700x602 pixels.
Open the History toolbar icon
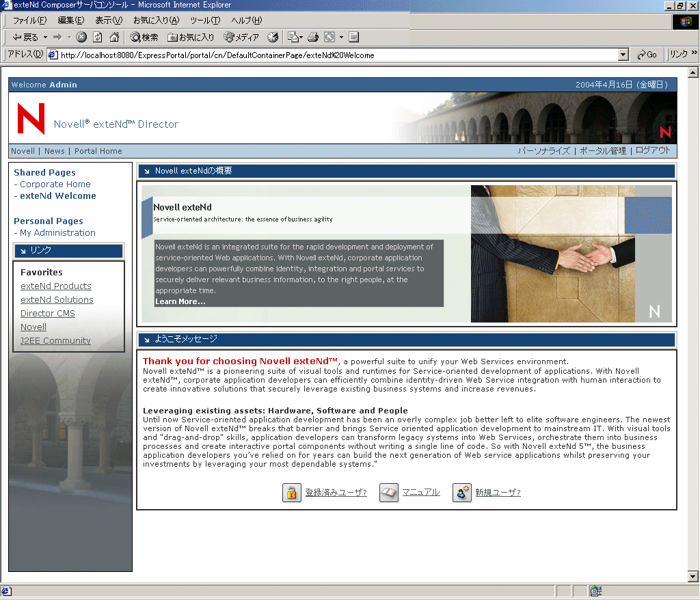click(x=273, y=38)
